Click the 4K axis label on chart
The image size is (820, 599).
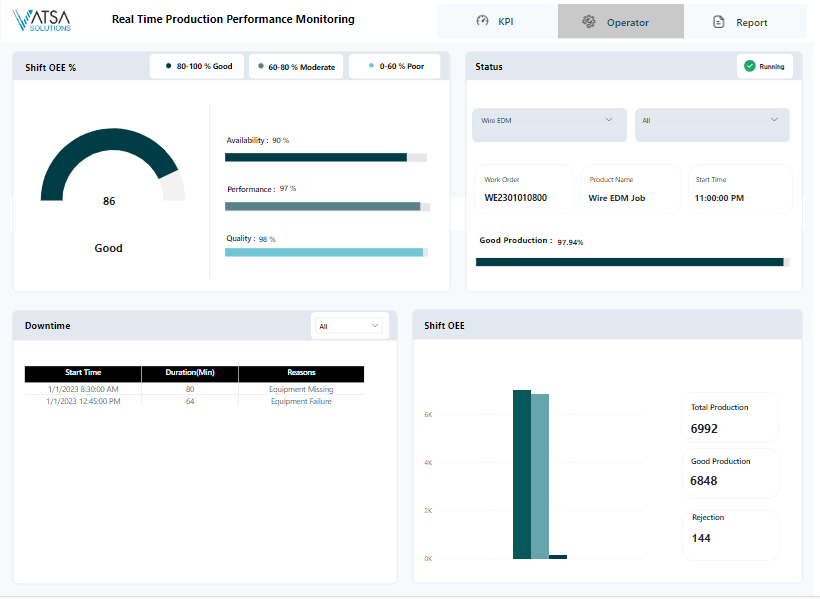(x=428, y=463)
